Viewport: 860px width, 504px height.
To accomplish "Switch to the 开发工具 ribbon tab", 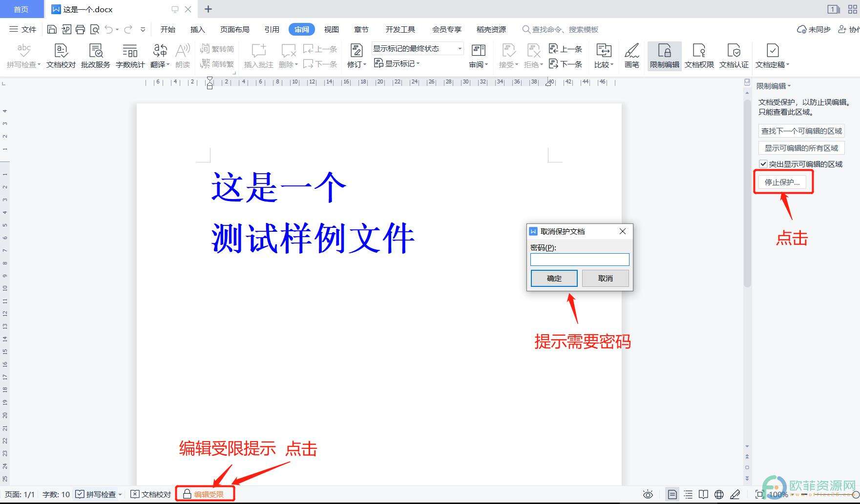I will coord(400,29).
